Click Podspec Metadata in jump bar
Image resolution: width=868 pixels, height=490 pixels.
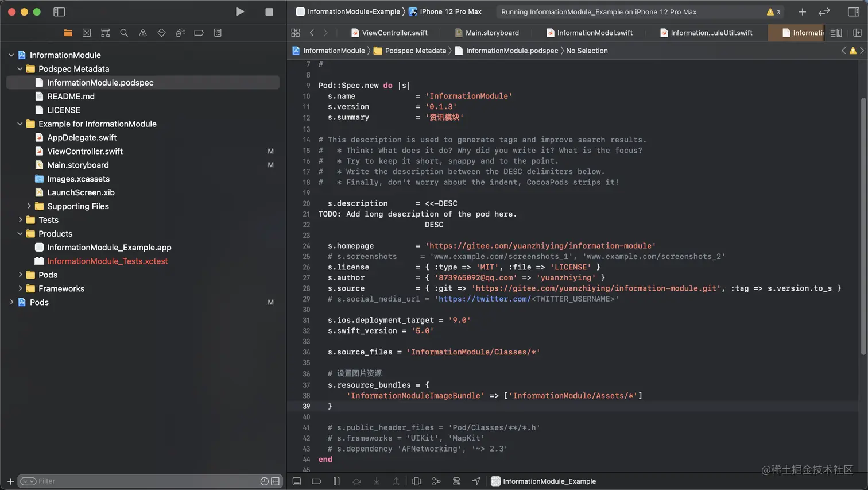[x=410, y=51]
